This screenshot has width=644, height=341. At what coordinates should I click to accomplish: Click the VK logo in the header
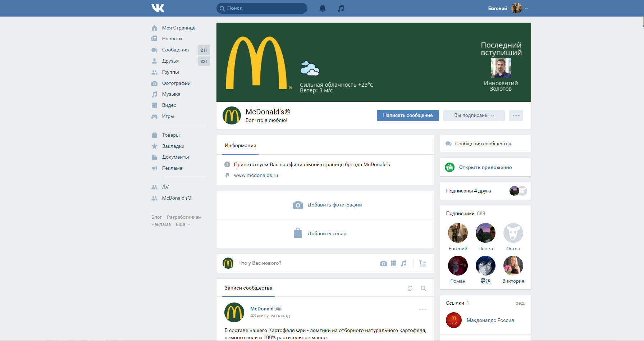pos(157,8)
